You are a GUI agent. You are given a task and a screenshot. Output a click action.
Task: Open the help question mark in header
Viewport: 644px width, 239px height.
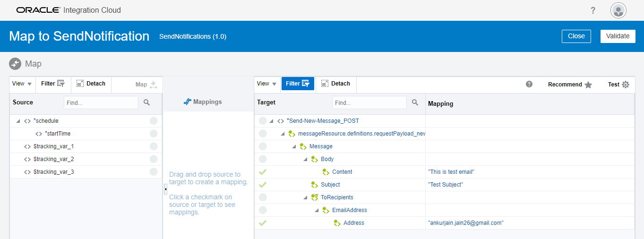[x=593, y=10]
